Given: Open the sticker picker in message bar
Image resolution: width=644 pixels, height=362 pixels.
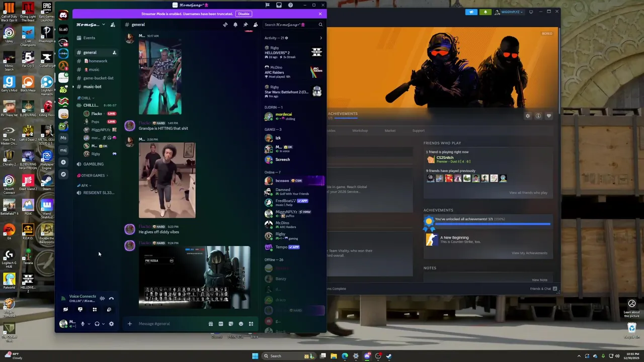Looking at the screenshot, I should click(230, 324).
